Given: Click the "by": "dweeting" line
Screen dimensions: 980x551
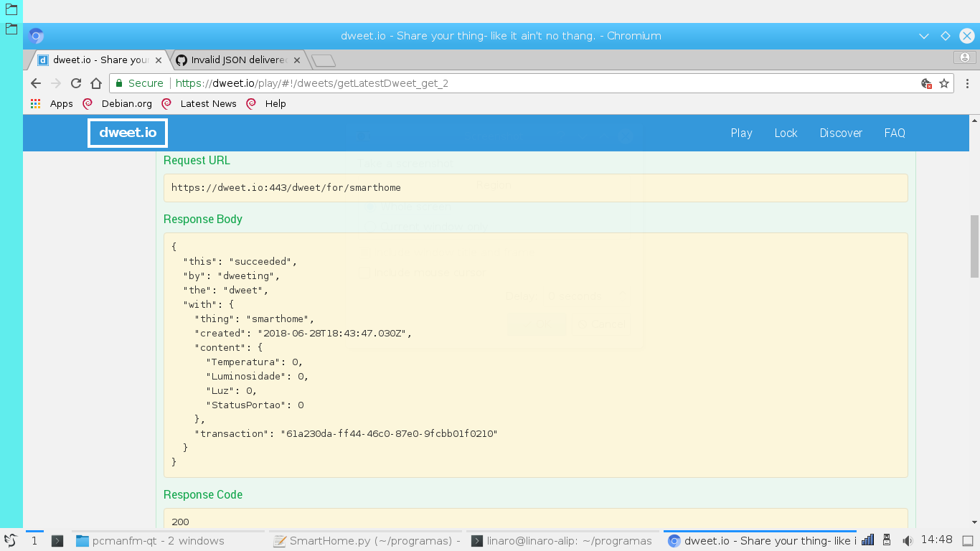Looking at the screenshot, I should [231, 275].
